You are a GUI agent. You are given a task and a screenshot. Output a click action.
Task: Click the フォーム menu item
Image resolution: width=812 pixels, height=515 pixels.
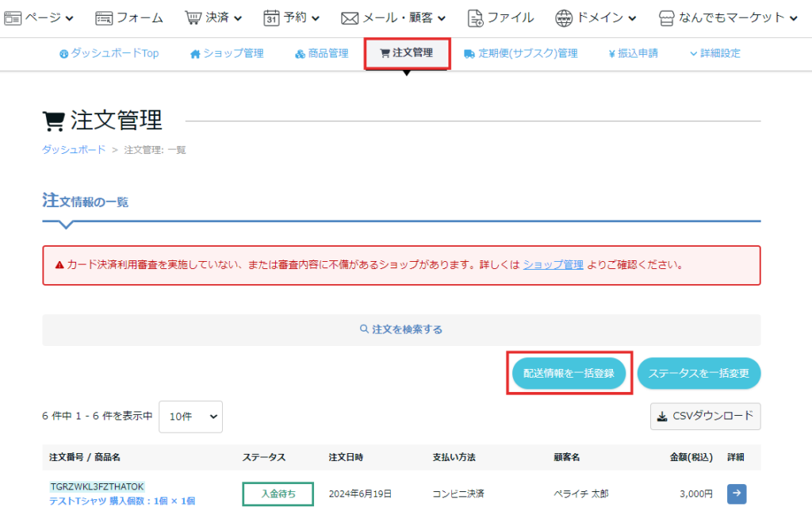click(x=129, y=17)
